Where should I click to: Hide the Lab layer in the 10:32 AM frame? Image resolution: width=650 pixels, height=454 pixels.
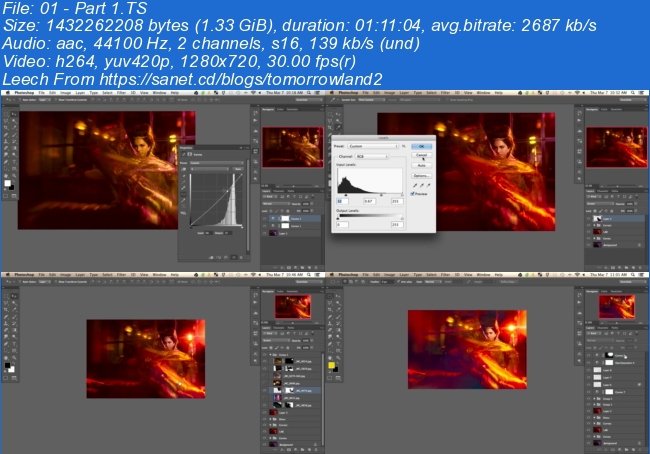(x=588, y=232)
